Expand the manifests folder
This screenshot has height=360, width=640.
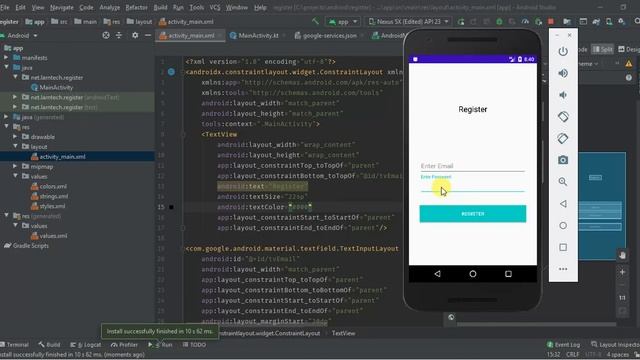6,58
